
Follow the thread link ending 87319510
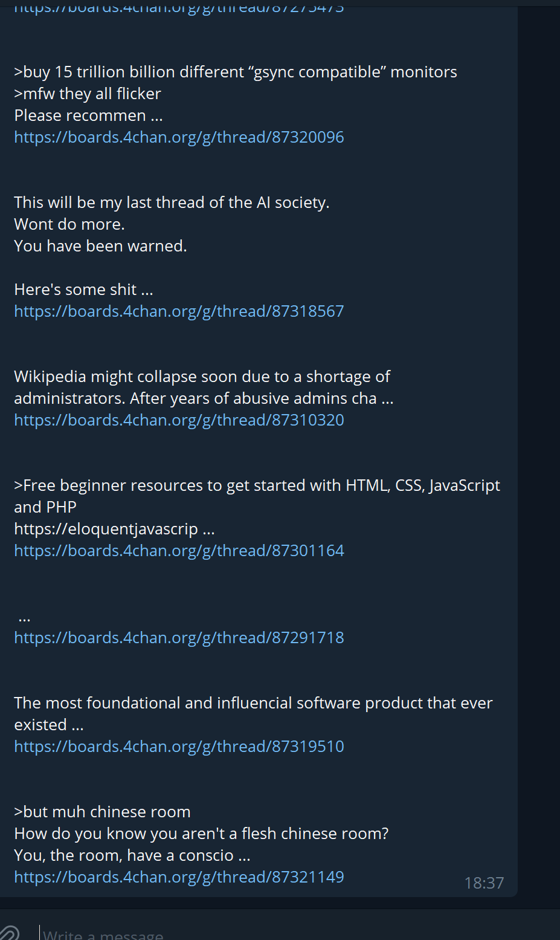coord(179,747)
